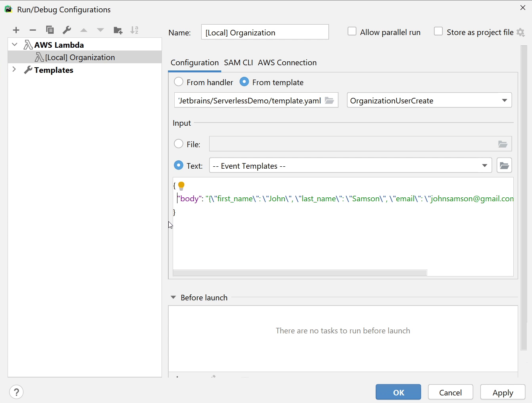Viewport: 532px width, 403px height.
Task: Open the event text file browse button
Action: tap(504, 165)
